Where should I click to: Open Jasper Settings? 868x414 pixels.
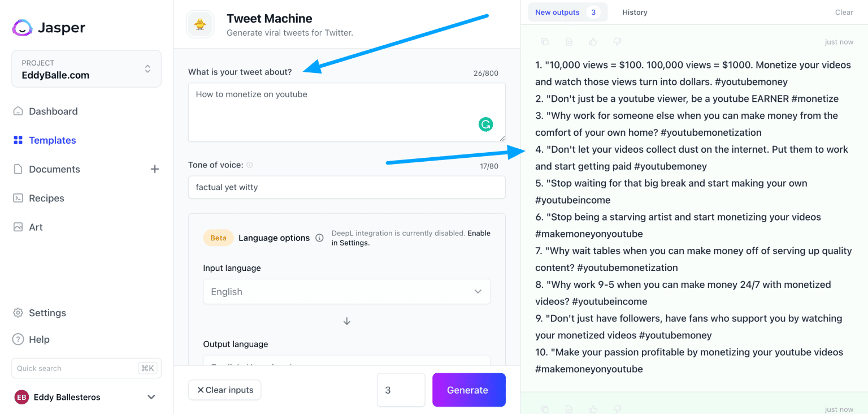click(47, 313)
